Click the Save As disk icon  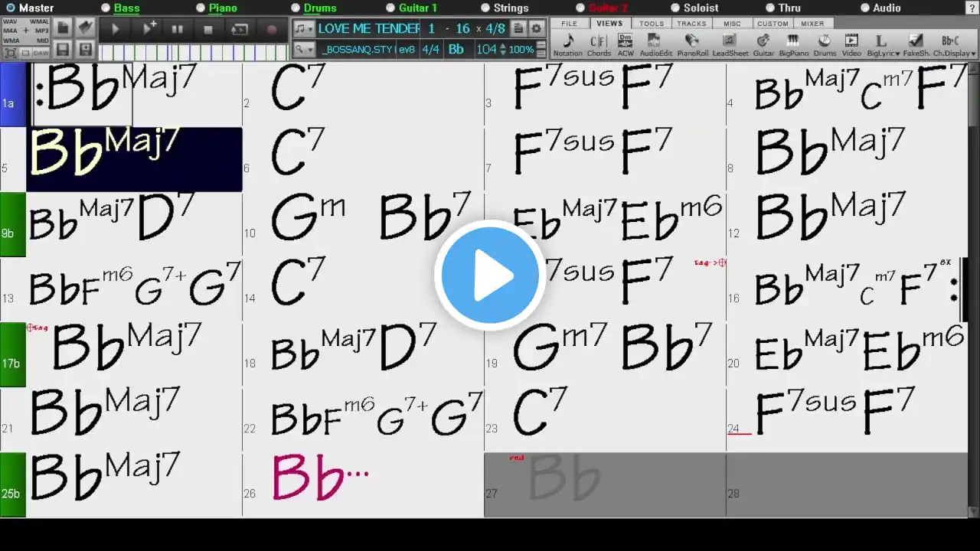tap(86, 50)
